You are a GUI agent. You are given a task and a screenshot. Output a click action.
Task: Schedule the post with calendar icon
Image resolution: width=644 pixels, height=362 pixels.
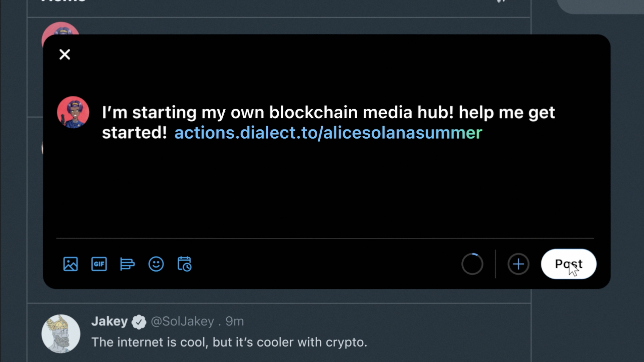point(184,264)
